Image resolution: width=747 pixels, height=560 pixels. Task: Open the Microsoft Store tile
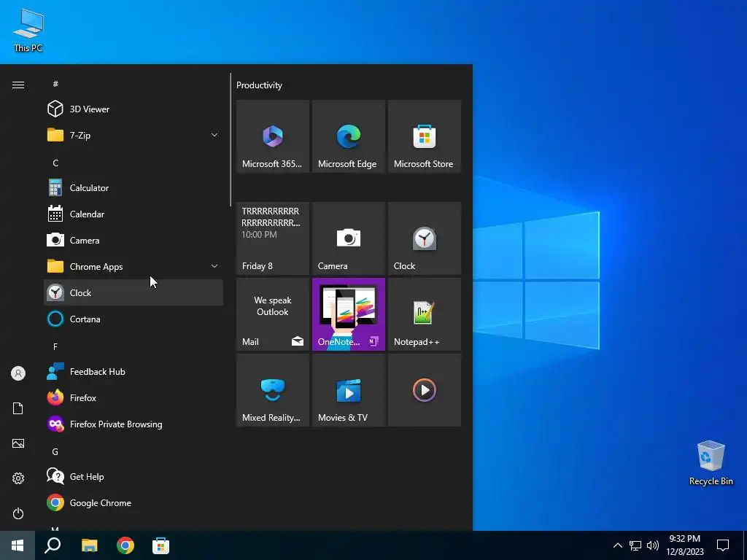tap(425, 136)
